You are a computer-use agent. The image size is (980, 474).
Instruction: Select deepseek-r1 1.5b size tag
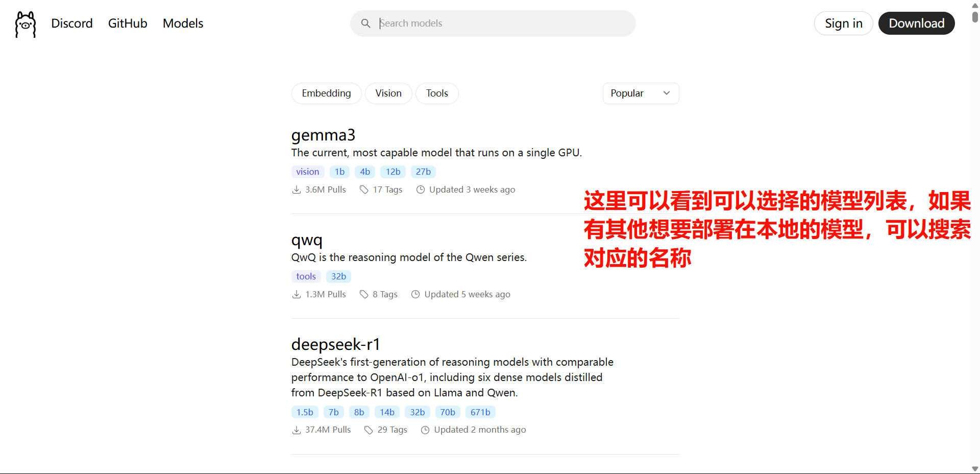click(x=305, y=412)
